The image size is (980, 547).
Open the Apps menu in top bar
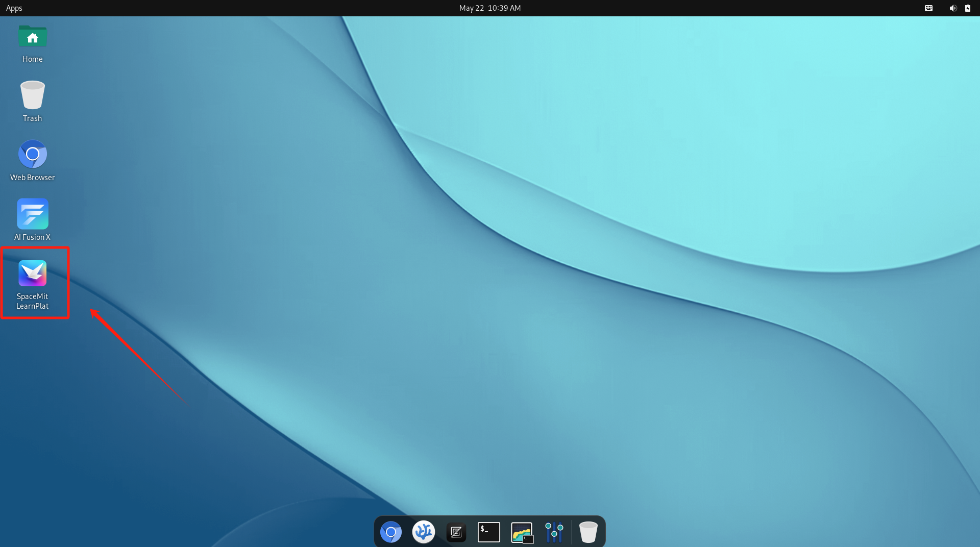[x=14, y=8]
